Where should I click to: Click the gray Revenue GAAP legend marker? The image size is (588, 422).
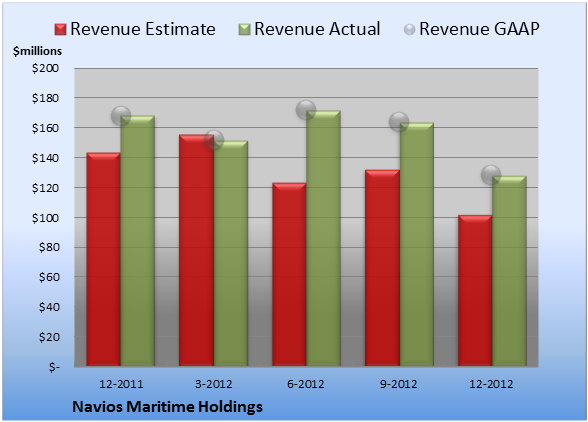coord(410,30)
